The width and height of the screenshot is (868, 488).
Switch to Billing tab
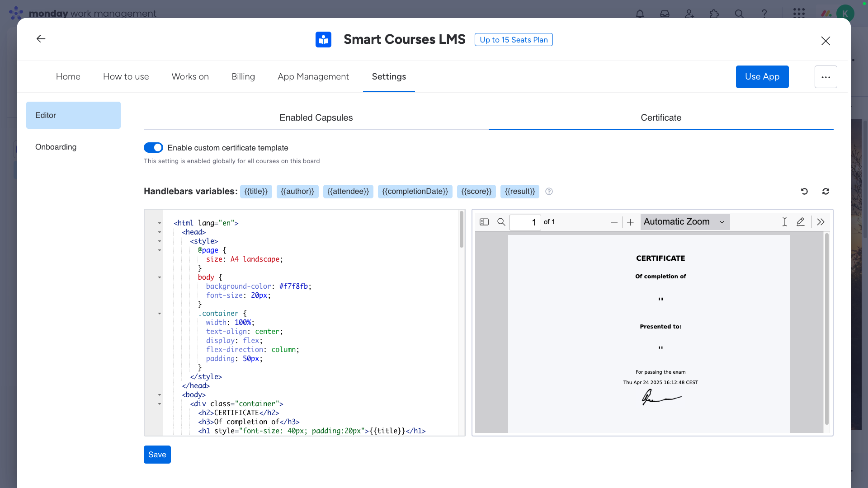pyautogui.click(x=243, y=77)
